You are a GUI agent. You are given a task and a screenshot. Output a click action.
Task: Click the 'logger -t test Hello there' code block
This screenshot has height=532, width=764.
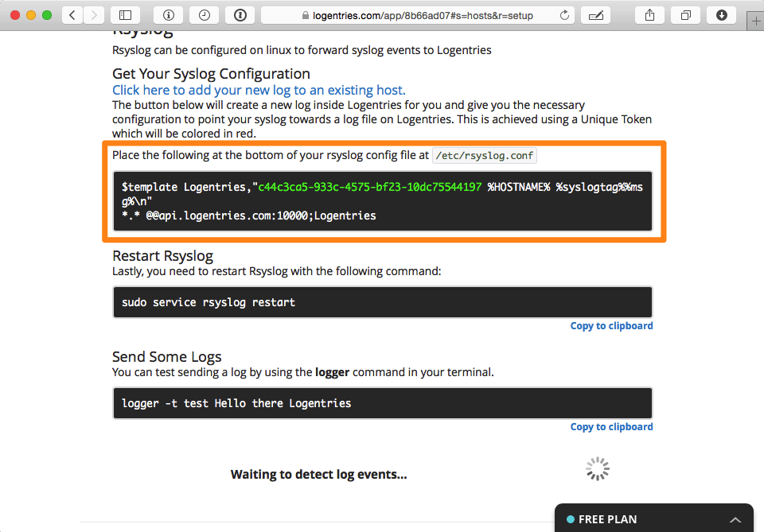[x=383, y=403]
